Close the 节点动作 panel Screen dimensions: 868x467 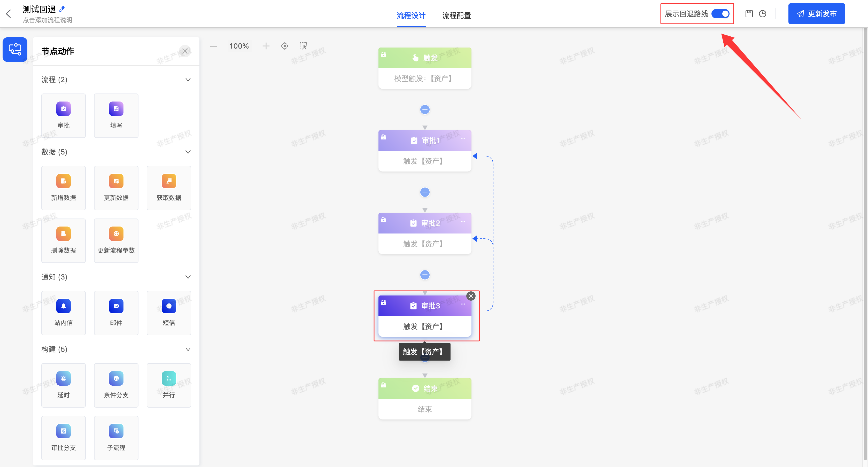tap(185, 51)
